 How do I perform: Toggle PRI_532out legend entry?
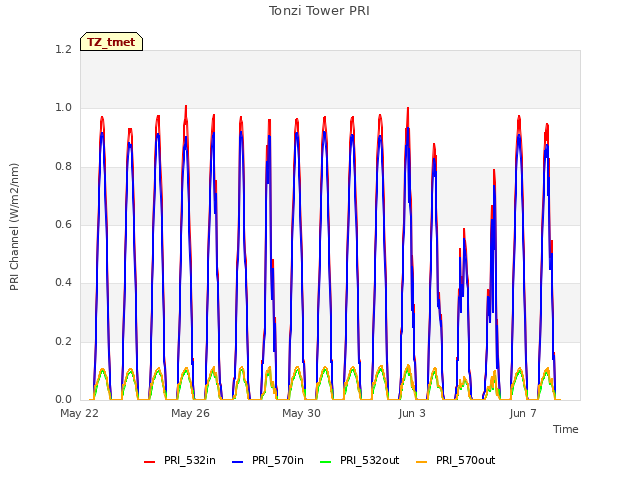tap(360, 460)
